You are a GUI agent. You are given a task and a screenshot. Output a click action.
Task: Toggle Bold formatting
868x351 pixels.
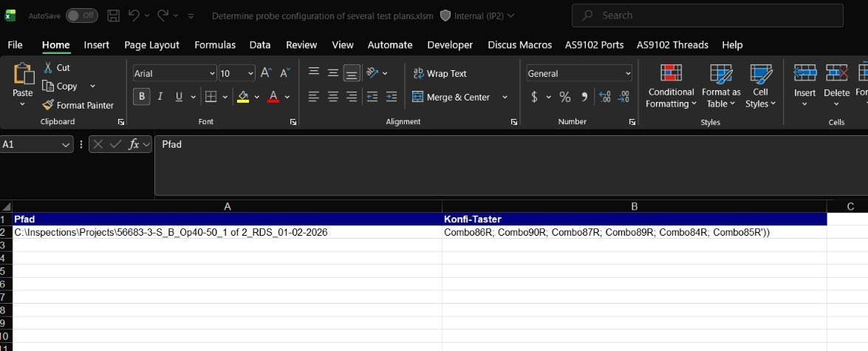tap(141, 97)
